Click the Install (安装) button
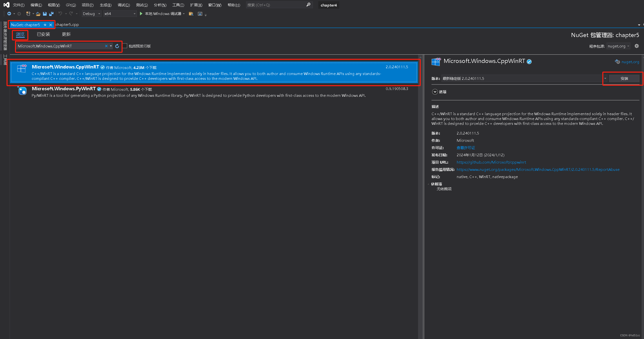Image resolution: width=644 pixels, height=339 pixels. click(624, 78)
